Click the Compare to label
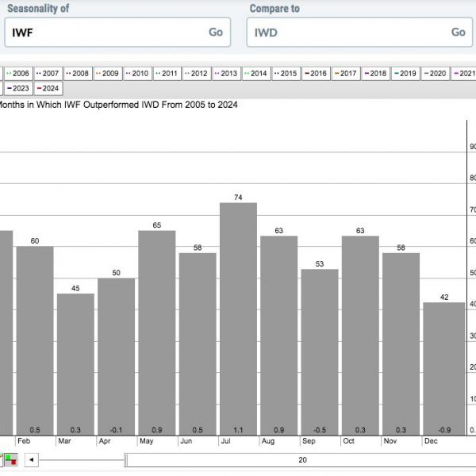 tap(274, 9)
